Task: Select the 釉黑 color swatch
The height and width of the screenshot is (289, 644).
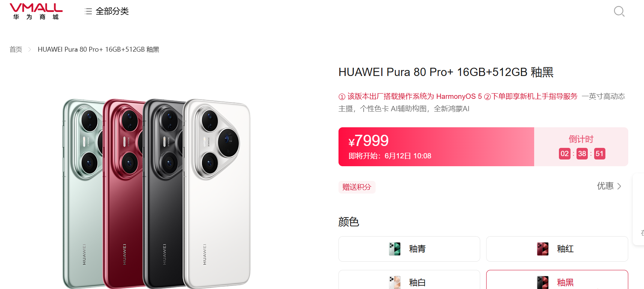Action: (x=557, y=280)
